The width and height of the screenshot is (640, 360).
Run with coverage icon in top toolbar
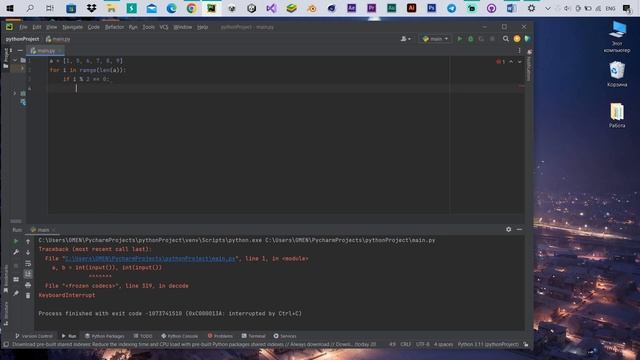[481, 39]
